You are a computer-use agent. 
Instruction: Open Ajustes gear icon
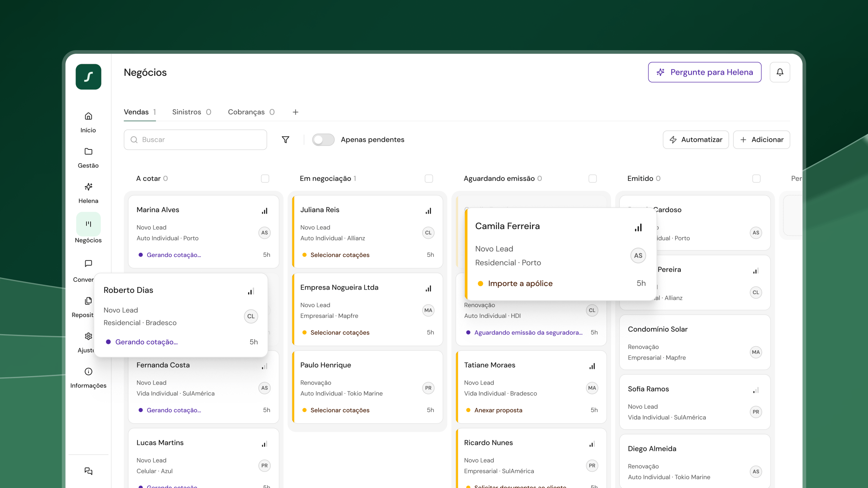point(88,336)
